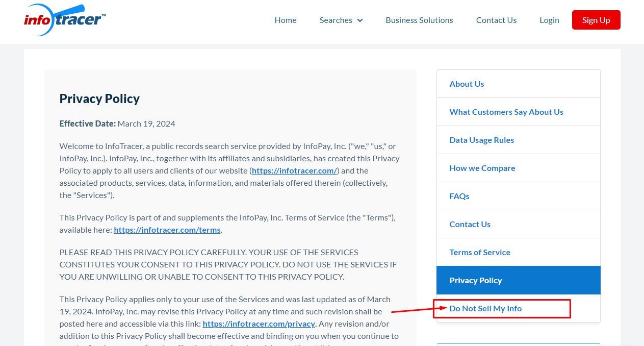Expand the Searches dropdown menu

[x=341, y=20]
